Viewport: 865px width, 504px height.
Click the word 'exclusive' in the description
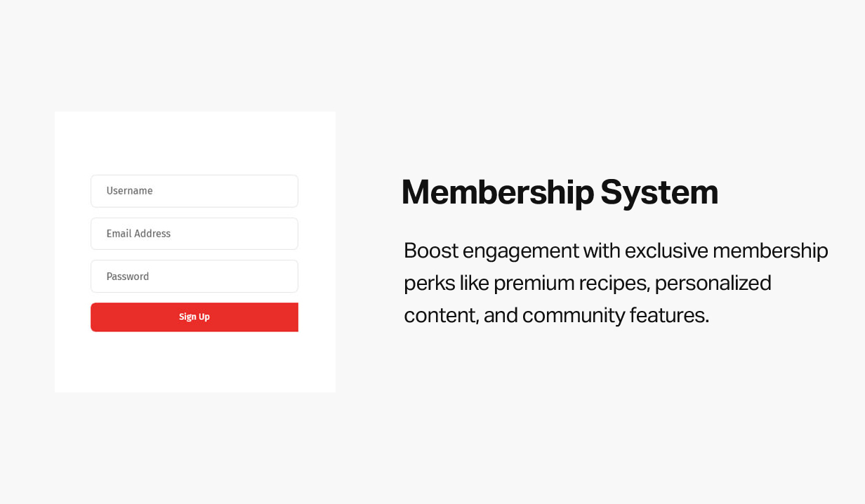[665, 251]
